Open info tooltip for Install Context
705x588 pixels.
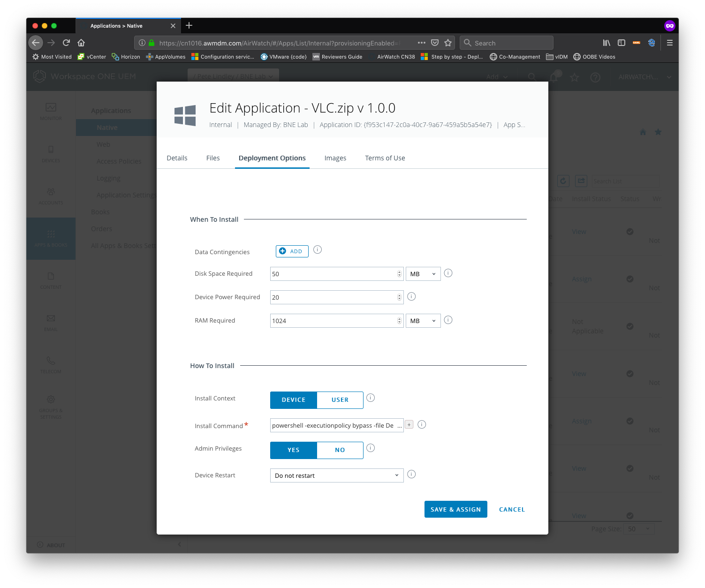[x=371, y=398]
